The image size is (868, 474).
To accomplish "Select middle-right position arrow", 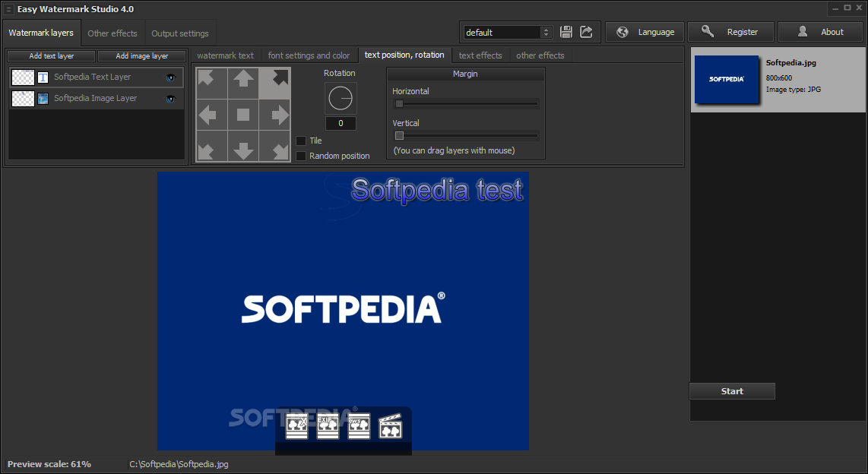I will point(274,115).
